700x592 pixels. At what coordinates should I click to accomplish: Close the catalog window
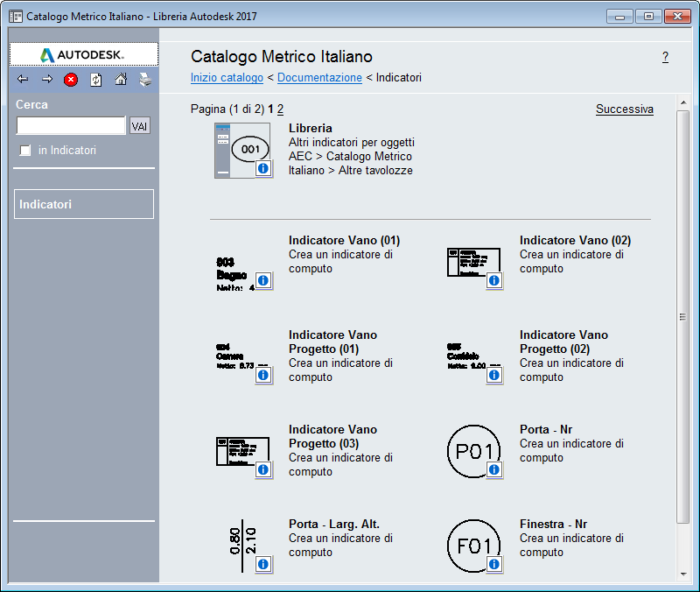(677, 16)
